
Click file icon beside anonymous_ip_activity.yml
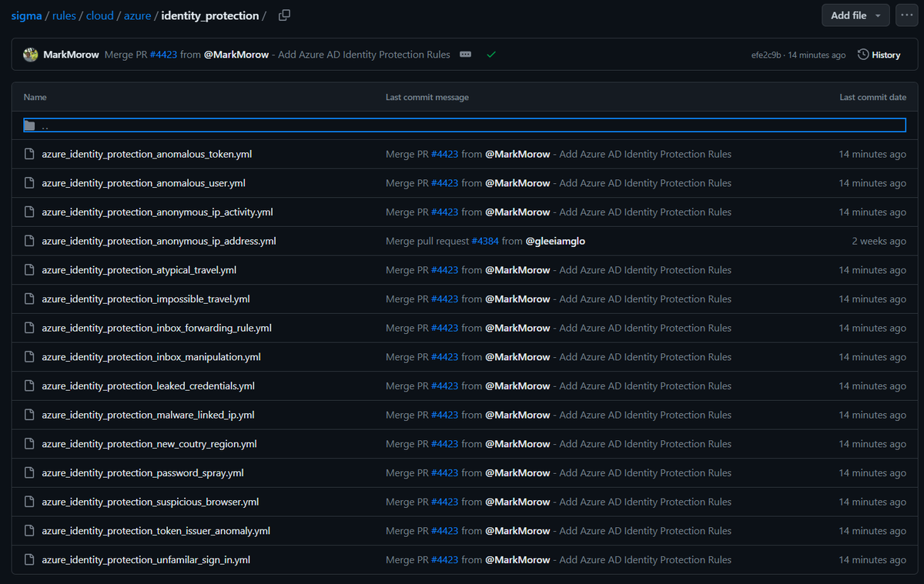tap(29, 212)
